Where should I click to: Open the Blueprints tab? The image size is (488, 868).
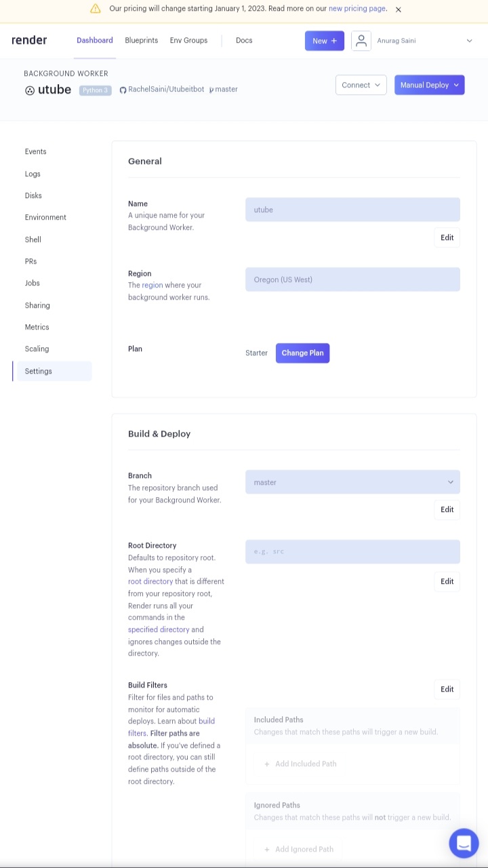[x=142, y=41]
